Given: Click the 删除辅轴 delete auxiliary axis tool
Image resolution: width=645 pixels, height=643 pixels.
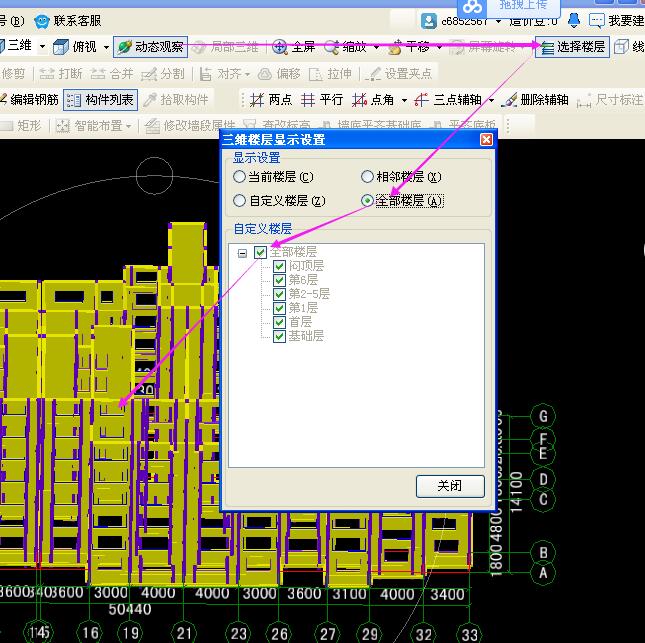Looking at the screenshot, I should 535,100.
